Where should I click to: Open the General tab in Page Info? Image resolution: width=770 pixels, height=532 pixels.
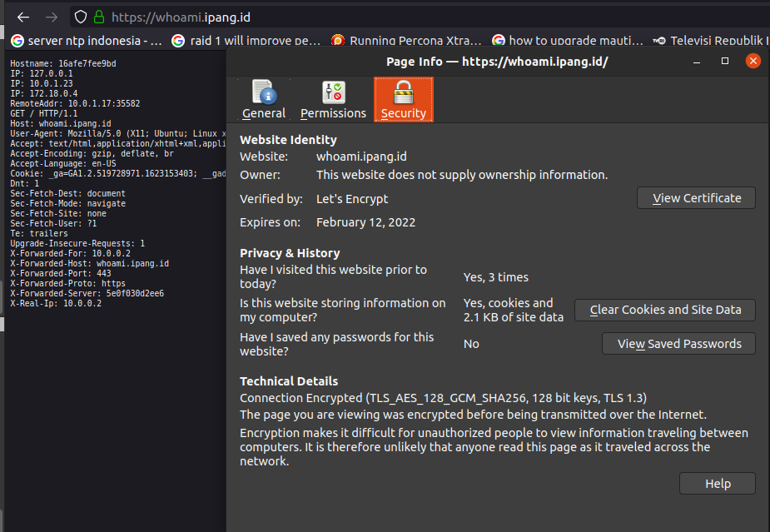point(264,100)
